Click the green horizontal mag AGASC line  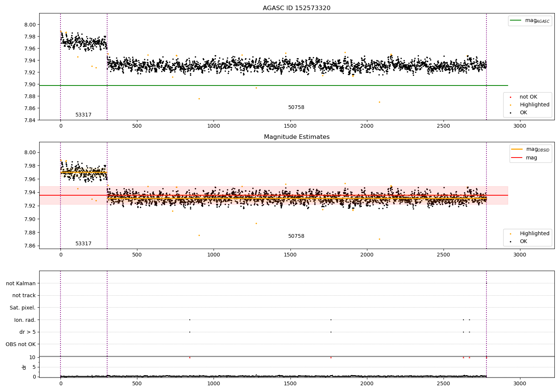(274, 85)
